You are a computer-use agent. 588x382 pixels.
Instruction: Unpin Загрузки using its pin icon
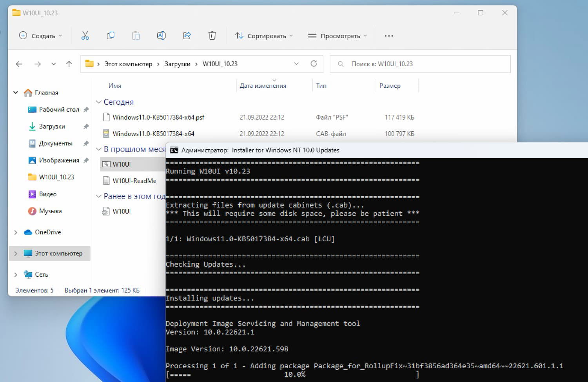coord(86,127)
